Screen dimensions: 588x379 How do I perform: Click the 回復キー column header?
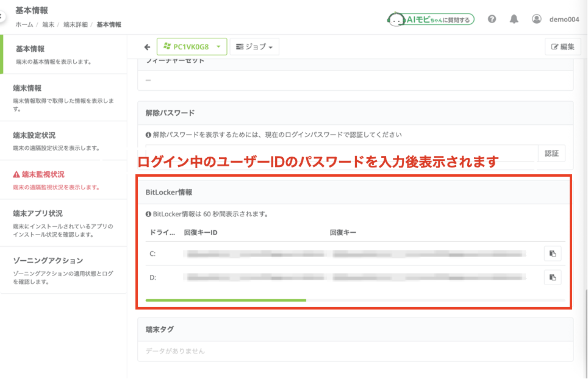tap(343, 233)
